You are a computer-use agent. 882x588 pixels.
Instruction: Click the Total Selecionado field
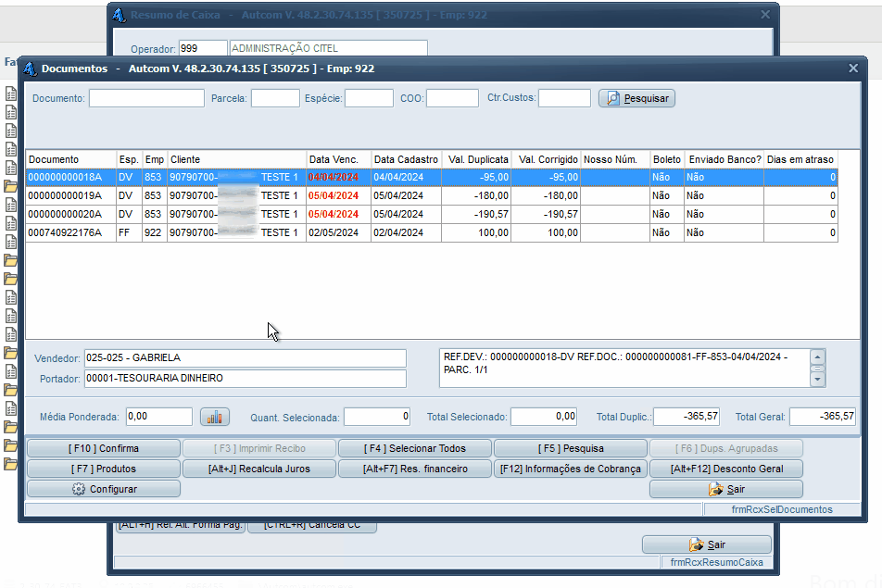[x=544, y=417]
